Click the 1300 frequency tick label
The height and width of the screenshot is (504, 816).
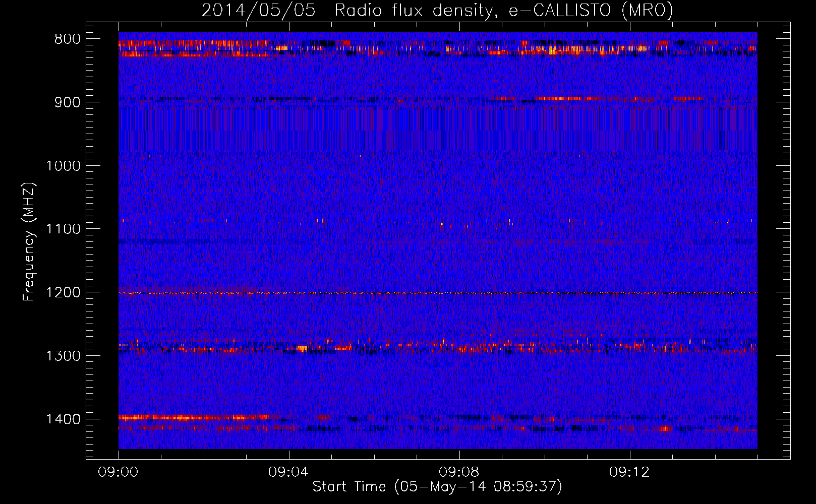[64, 356]
